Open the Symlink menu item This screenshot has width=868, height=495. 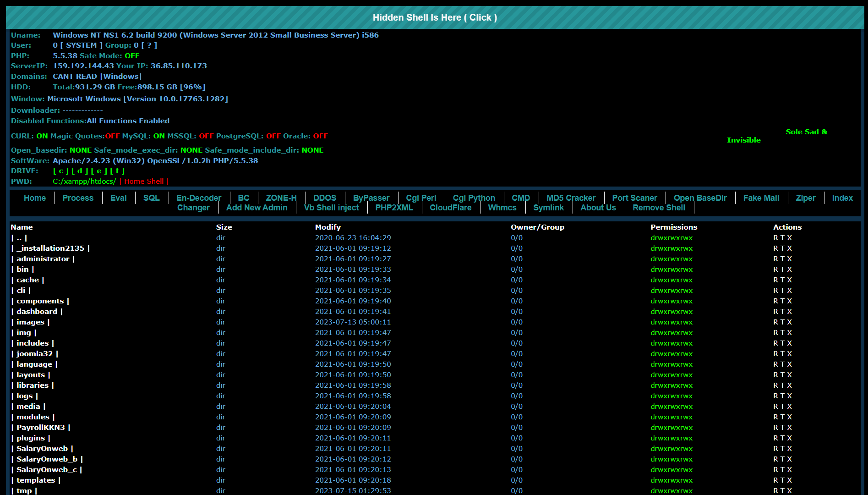(x=549, y=208)
